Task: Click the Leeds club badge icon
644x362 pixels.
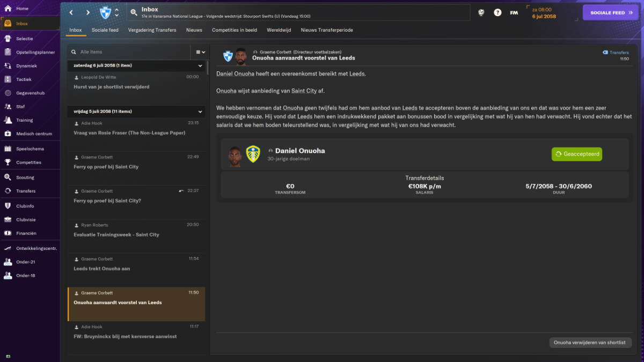Action: tap(253, 154)
